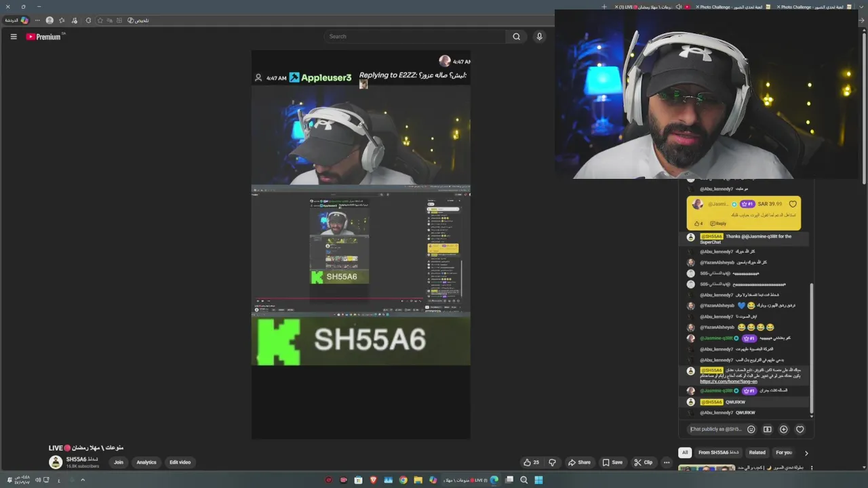This screenshot has height=488, width=868.
Task: Click the Thanks for the SuperChat message
Action: pyautogui.click(x=745, y=239)
